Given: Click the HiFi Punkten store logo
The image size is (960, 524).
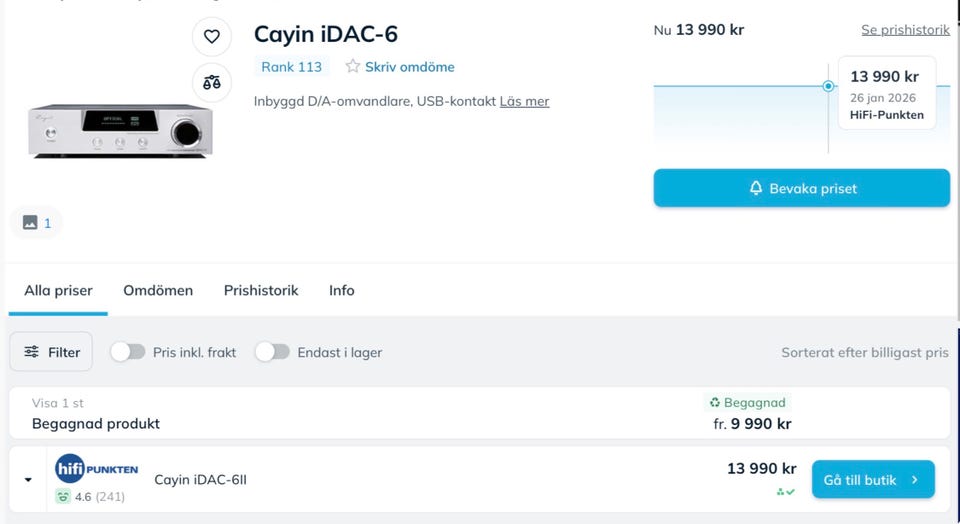Looking at the screenshot, I should pos(97,469).
